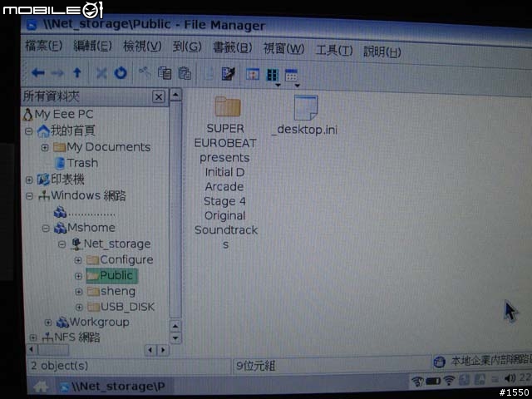Go back with the left arrow toolbar icon
Viewport: 532px width, 399px height.
tap(38, 72)
